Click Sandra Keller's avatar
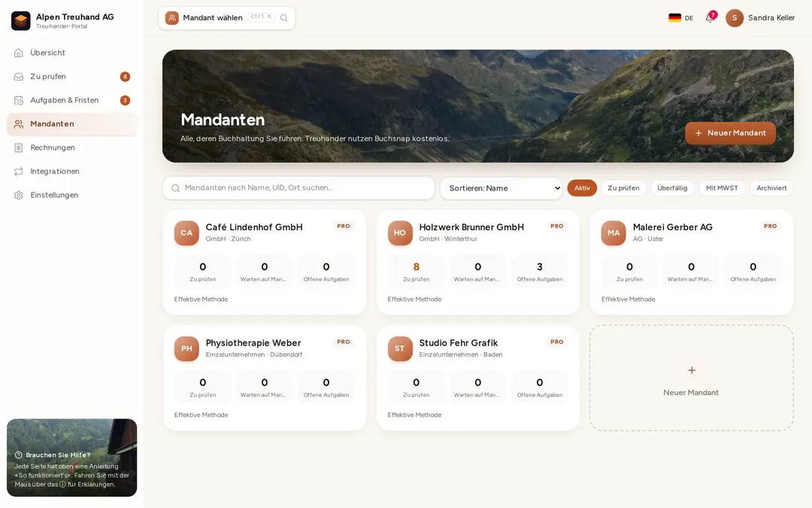This screenshot has height=508, width=812. pyautogui.click(x=735, y=18)
